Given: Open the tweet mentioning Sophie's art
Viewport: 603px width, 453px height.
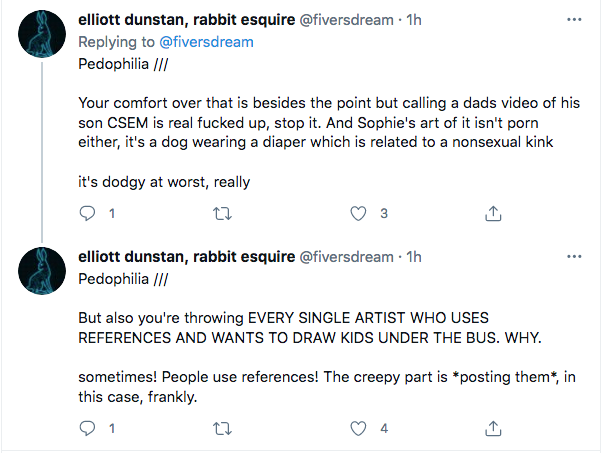Looking at the screenshot, I should [x=329, y=122].
